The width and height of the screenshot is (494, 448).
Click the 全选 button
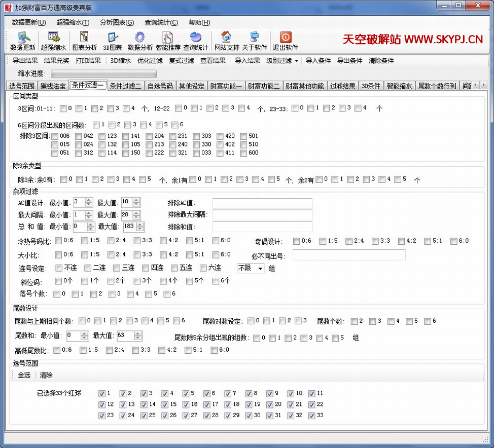(24, 376)
